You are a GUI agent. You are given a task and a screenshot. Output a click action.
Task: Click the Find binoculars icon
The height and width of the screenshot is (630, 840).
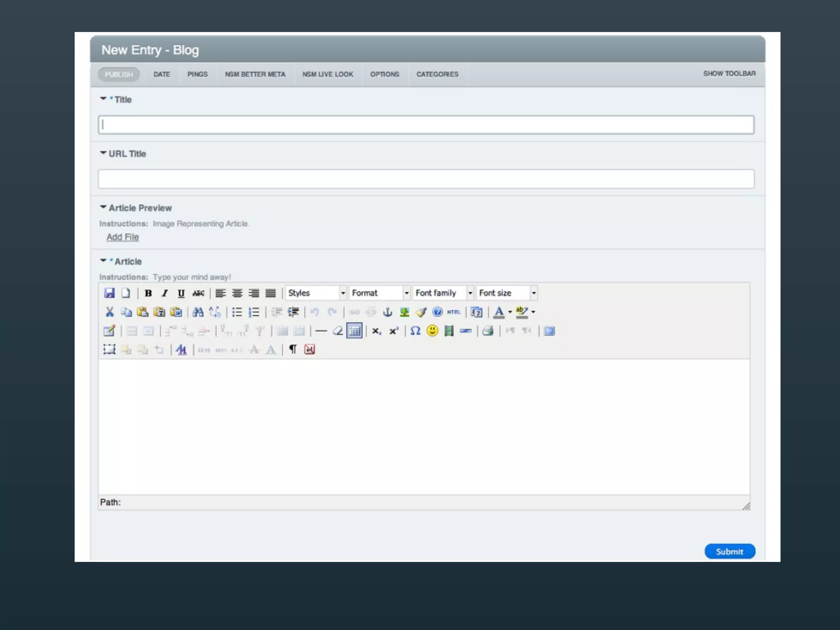pos(198,312)
